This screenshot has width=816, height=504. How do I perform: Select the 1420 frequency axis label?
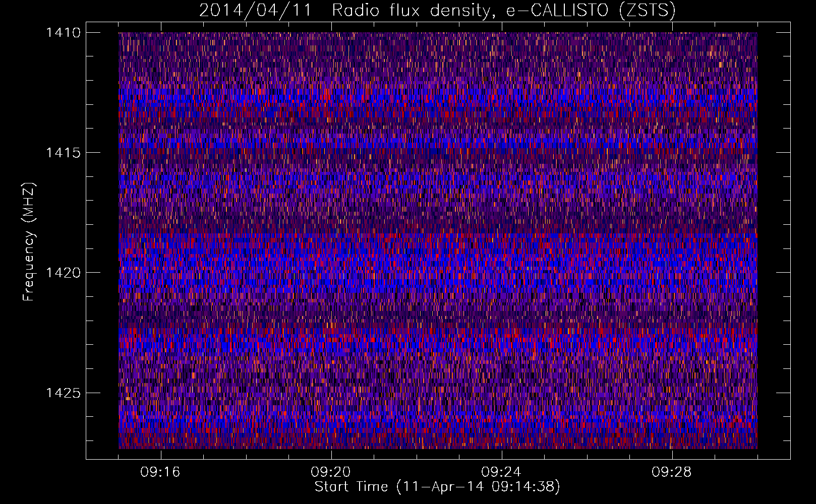63,273
